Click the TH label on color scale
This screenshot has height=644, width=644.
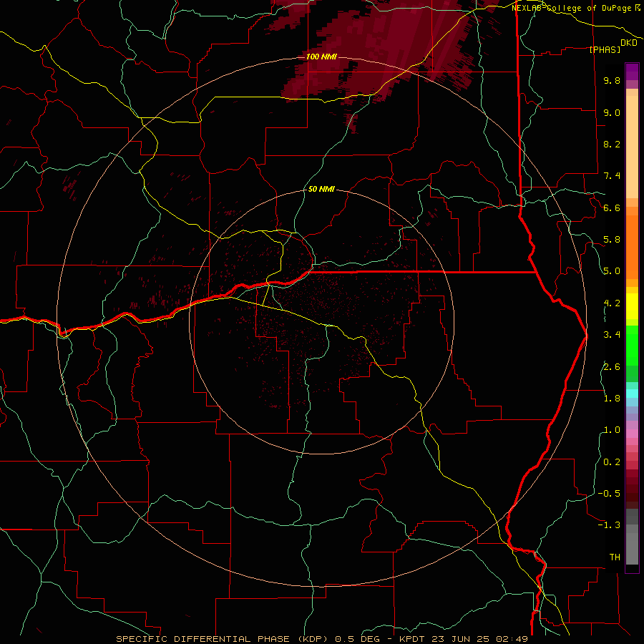pos(615,557)
